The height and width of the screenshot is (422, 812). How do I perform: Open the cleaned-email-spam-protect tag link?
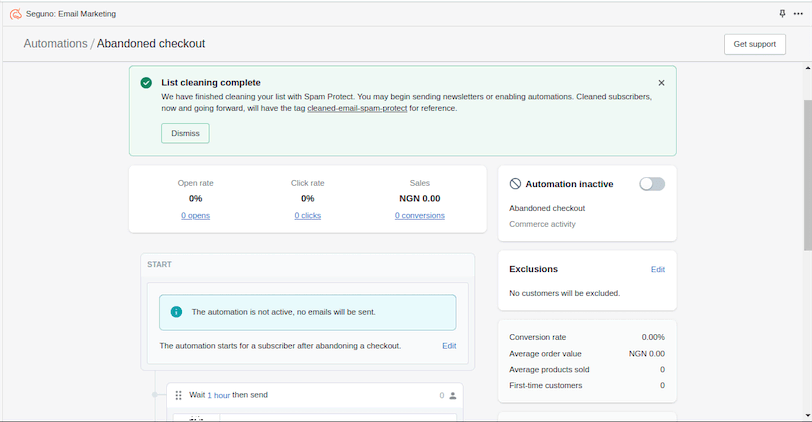[x=357, y=108]
